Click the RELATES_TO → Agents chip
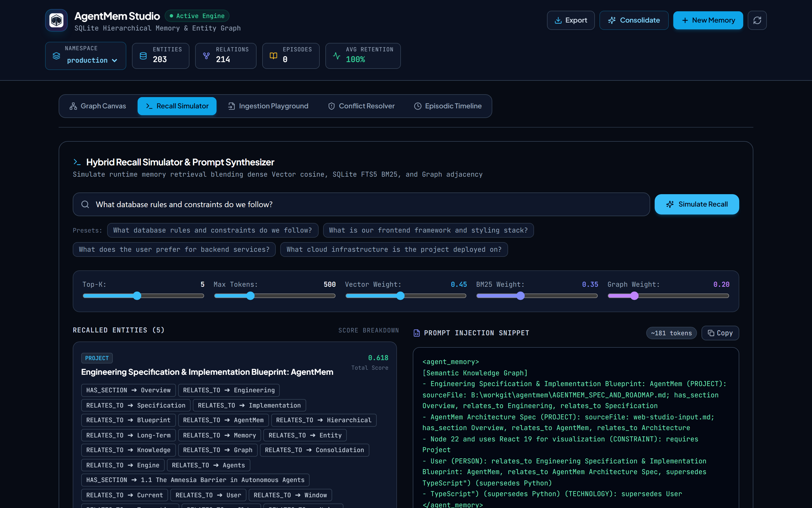The image size is (812, 508). tap(208, 465)
